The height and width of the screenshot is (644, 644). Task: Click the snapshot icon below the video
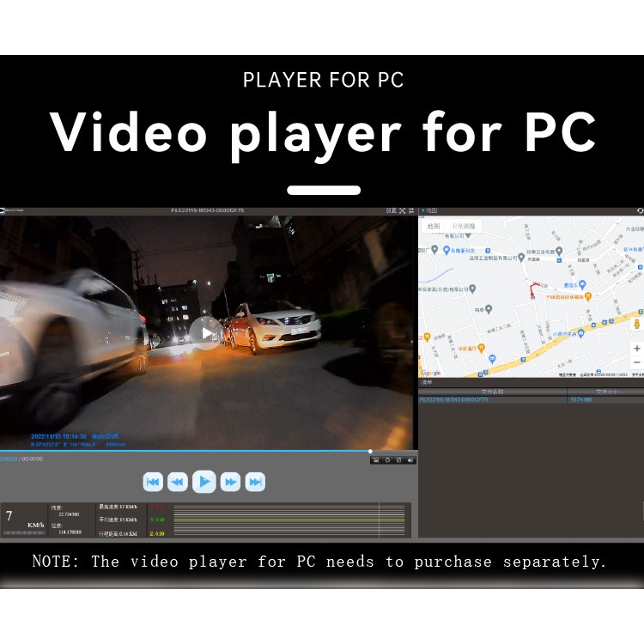coord(375,460)
